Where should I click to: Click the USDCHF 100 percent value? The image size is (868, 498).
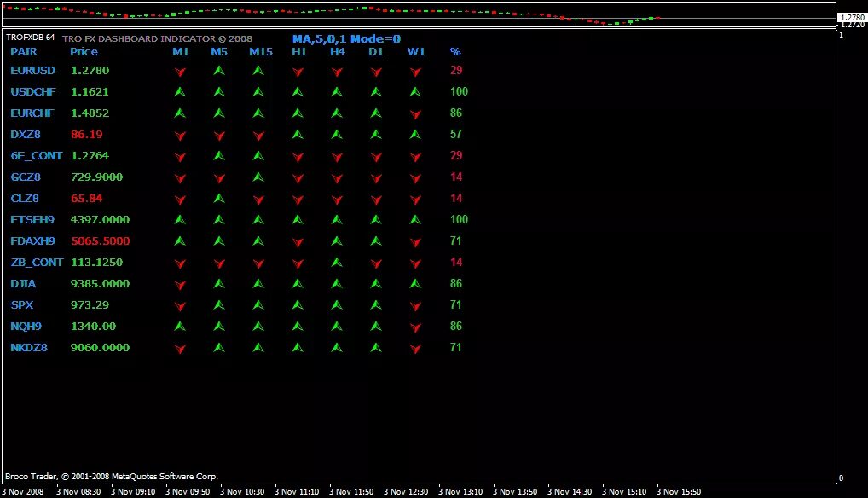click(459, 92)
